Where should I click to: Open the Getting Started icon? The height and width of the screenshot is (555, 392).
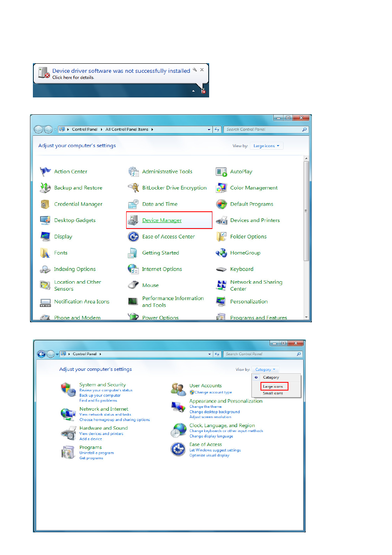click(x=133, y=253)
